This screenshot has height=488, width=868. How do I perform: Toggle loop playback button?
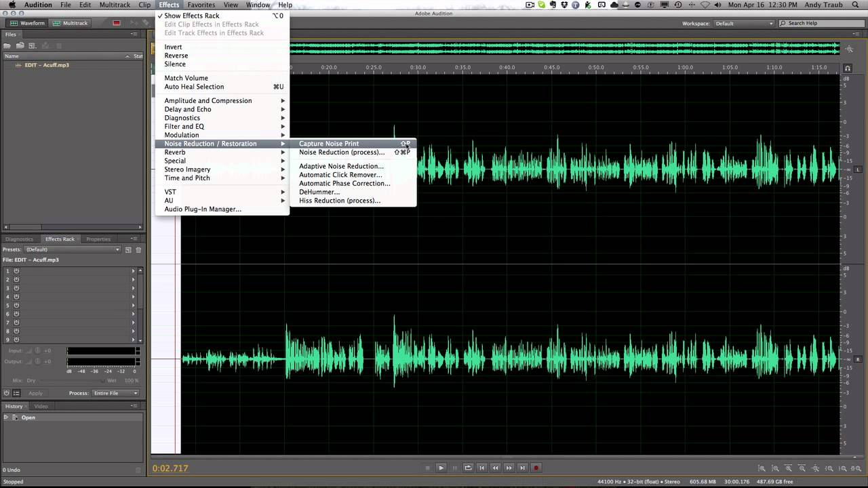[x=468, y=468]
